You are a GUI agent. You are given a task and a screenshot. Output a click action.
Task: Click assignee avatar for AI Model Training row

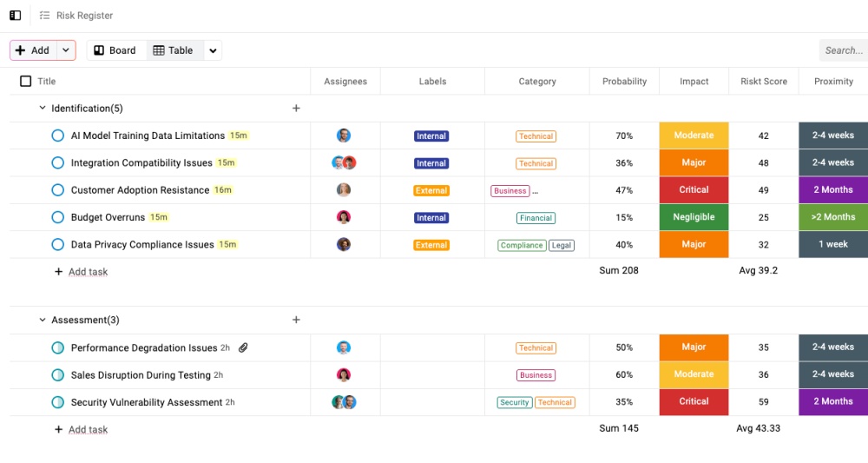[x=344, y=136]
